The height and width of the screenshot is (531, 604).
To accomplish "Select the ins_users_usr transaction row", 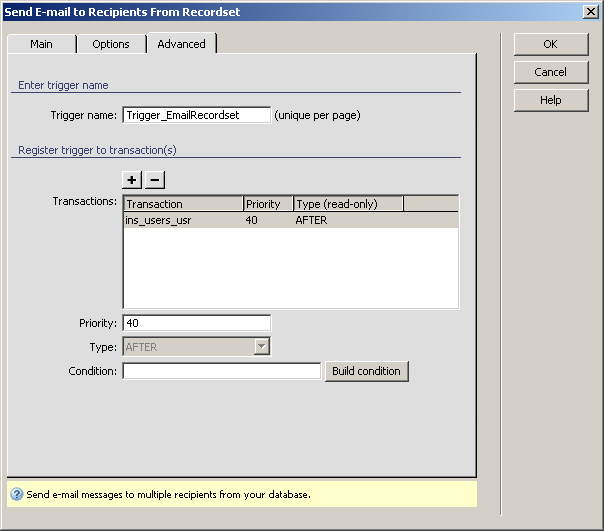I will point(158,220).
